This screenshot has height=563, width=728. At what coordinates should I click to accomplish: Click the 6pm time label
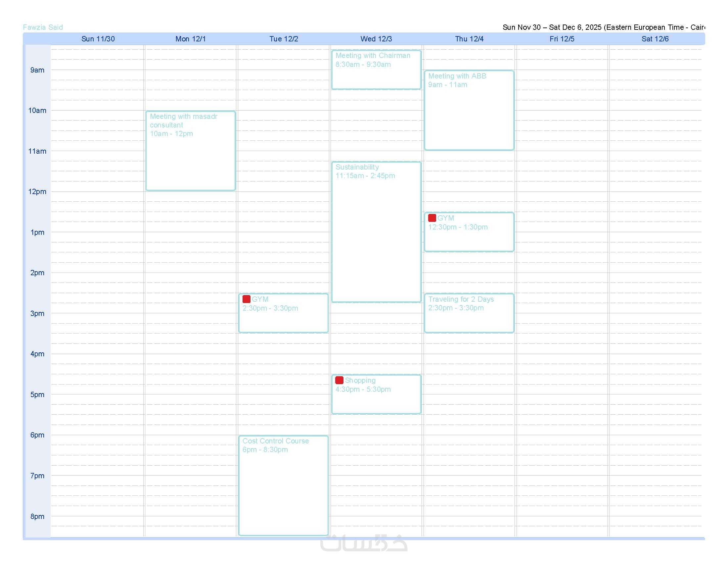[x=37, y=435]
